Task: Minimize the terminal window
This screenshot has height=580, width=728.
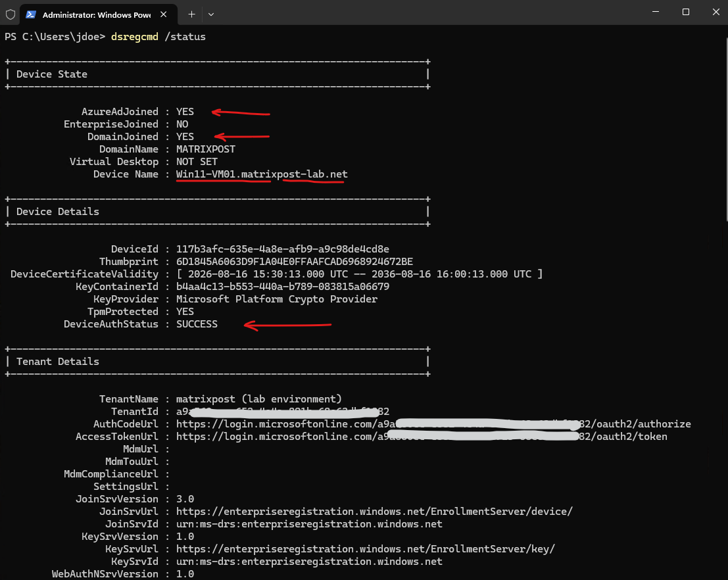Action: [656, 12]
